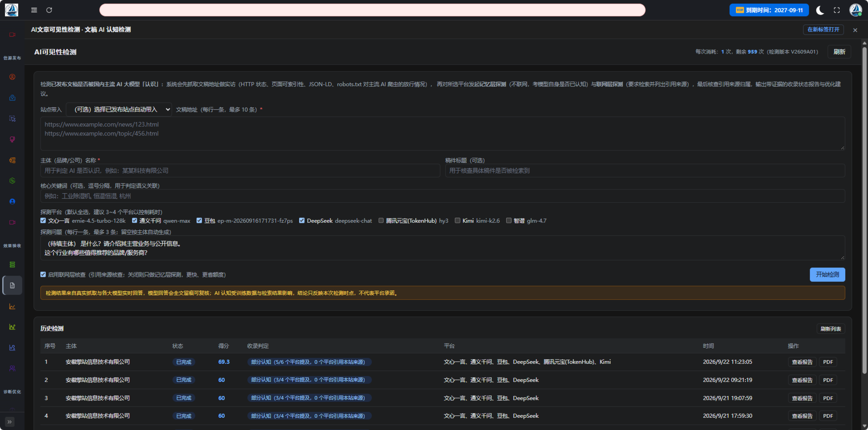Click the 探测问题 questions textarea
Viewport: 868px width, 430px height.
pyautogui.click(x=443, y=248)
